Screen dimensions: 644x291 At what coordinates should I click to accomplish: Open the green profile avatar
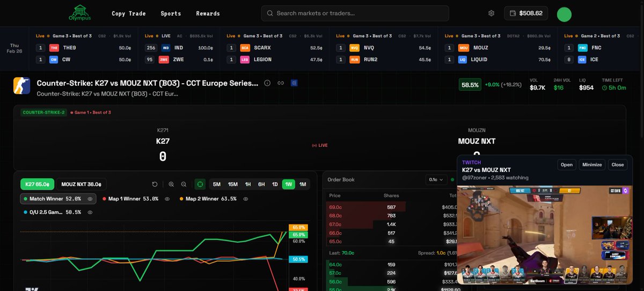point(564,14)
